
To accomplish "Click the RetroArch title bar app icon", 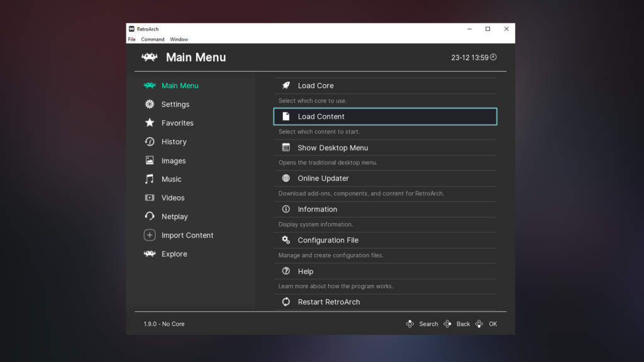I will coord(131,29).
